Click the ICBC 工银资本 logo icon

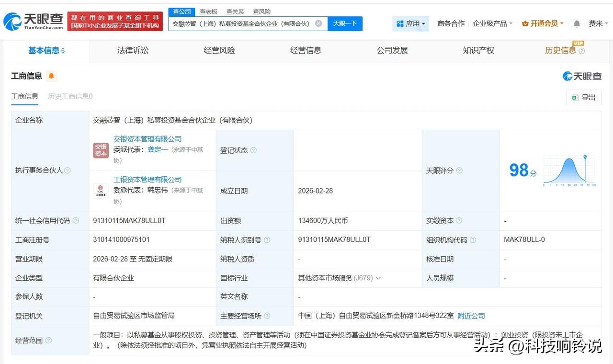click(x=101, y=190)
